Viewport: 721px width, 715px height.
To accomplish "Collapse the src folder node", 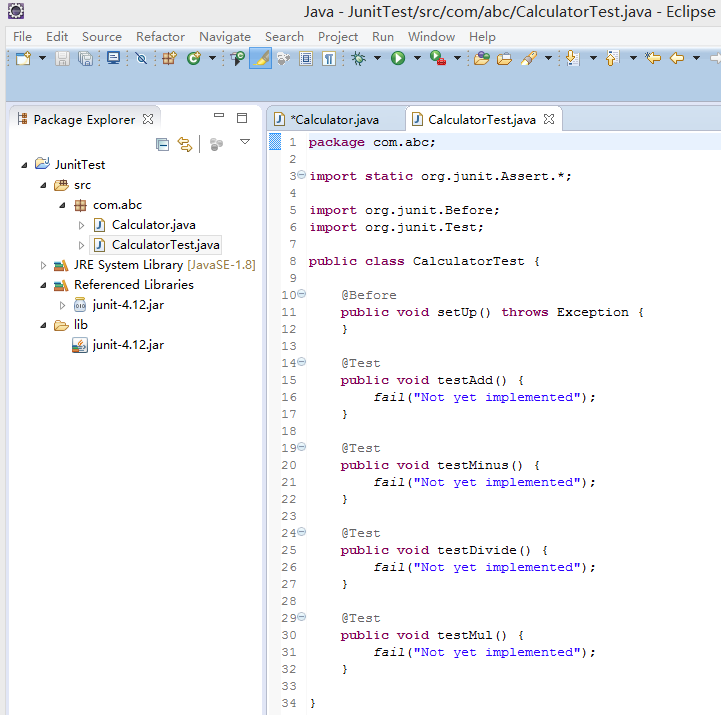I will pyautogui.click(x=43, y=185).
